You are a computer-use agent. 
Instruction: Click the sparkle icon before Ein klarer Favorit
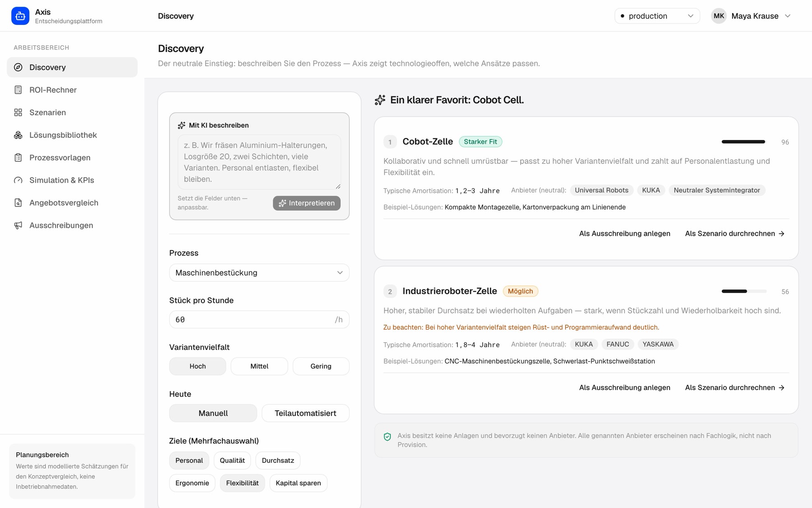pos(380,100)
